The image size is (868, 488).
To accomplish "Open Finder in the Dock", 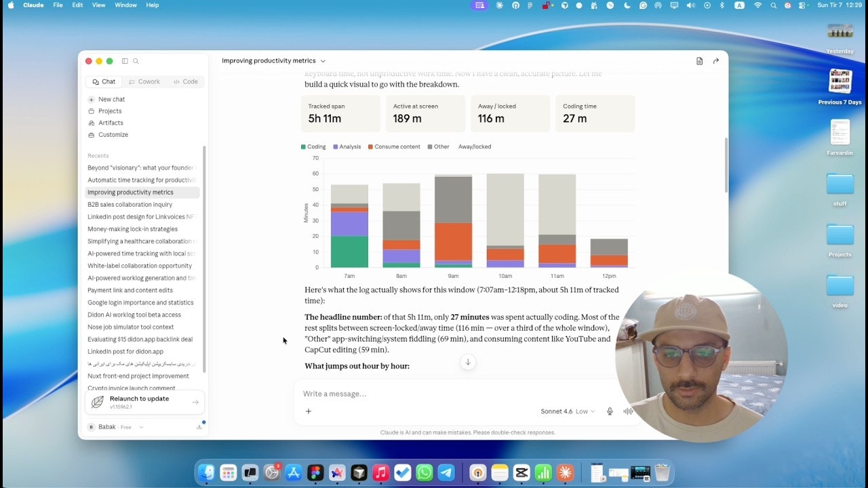I will (206, 472).
